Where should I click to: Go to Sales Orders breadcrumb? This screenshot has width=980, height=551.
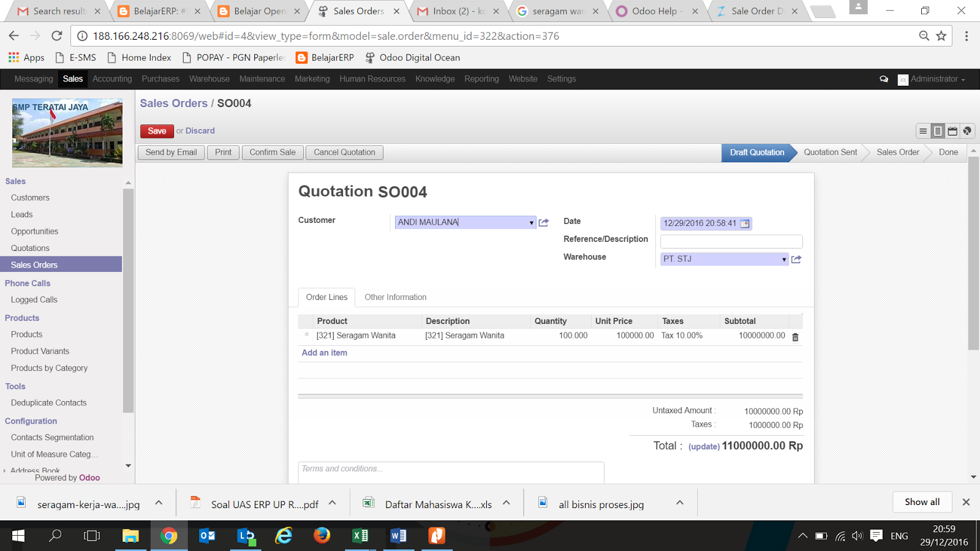[x=174, y=103]
